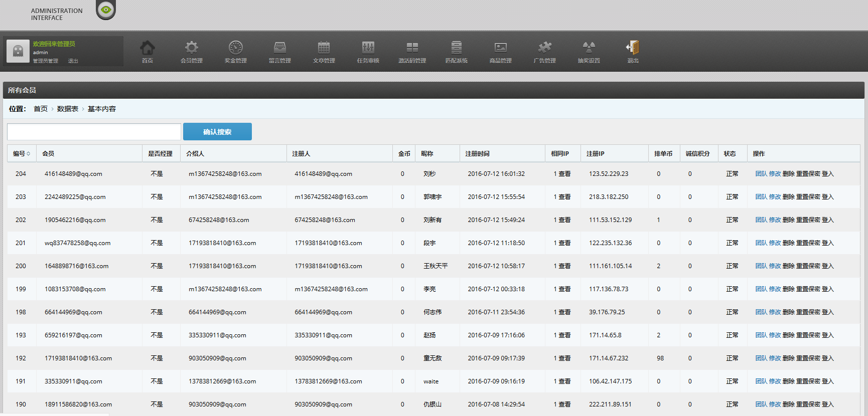The width and height of the screenshot is (868, 416).
Task: Click 团队 for member 204
Action: pos(761,174)
